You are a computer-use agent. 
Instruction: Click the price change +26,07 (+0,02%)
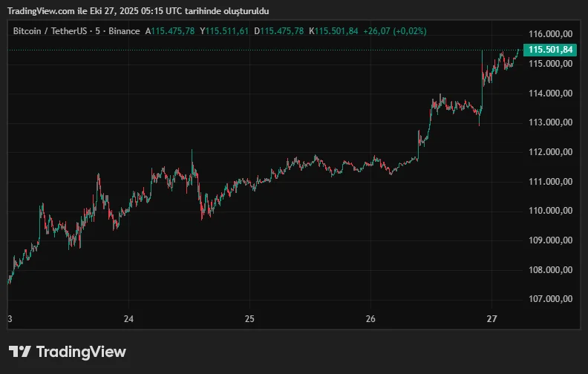click(395, 31)
